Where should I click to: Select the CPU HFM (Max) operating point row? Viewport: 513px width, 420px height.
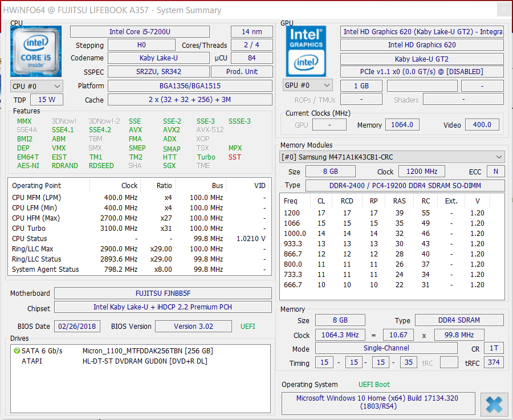(140, 218)
